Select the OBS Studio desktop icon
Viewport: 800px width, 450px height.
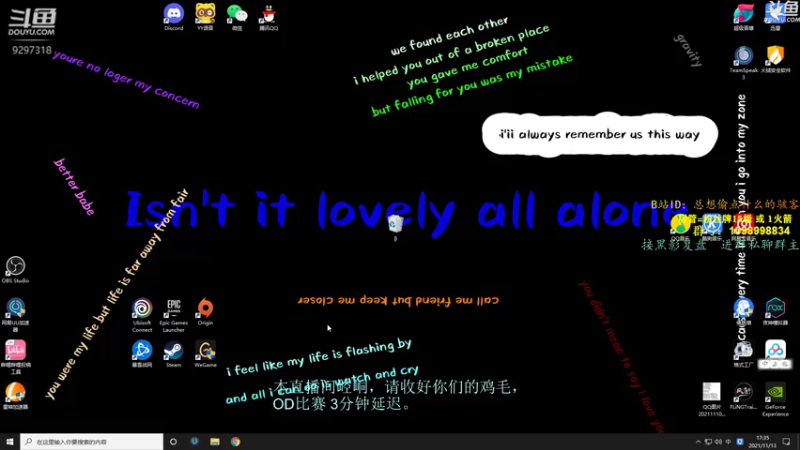[15, 270]
